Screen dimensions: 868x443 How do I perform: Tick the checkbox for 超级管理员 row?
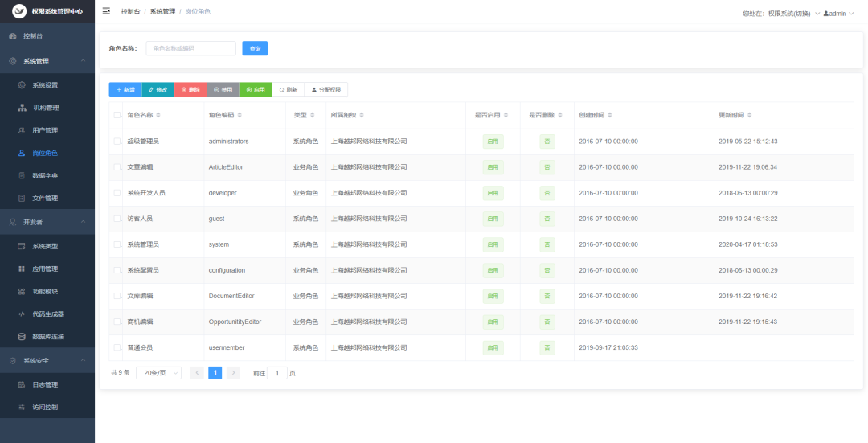[117, 142]
